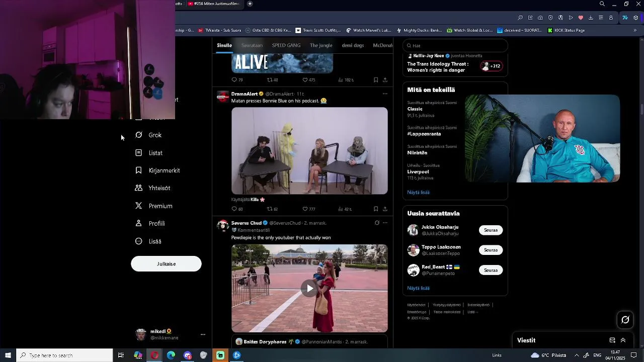644x362 pixels.
Task: Click the Julkaise post button
Action: point(166,264)
